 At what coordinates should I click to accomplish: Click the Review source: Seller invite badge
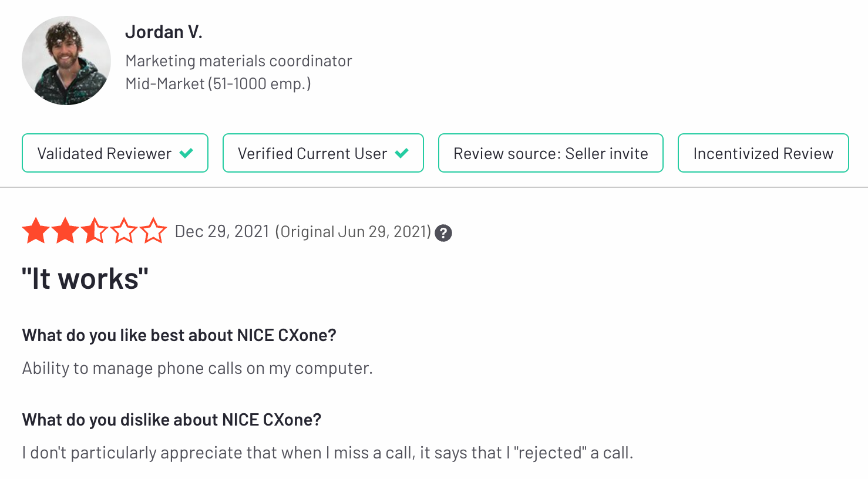tap(550, 153)
